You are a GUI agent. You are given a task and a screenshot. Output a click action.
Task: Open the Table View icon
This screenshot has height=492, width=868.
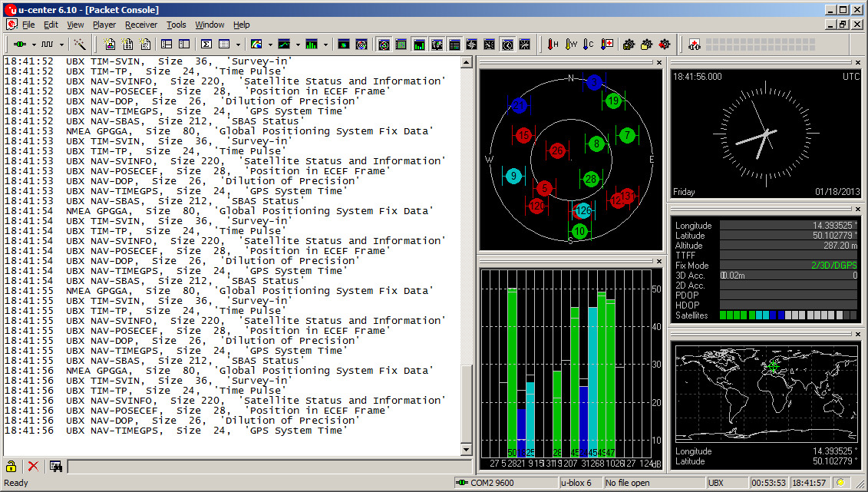point(224,45)
